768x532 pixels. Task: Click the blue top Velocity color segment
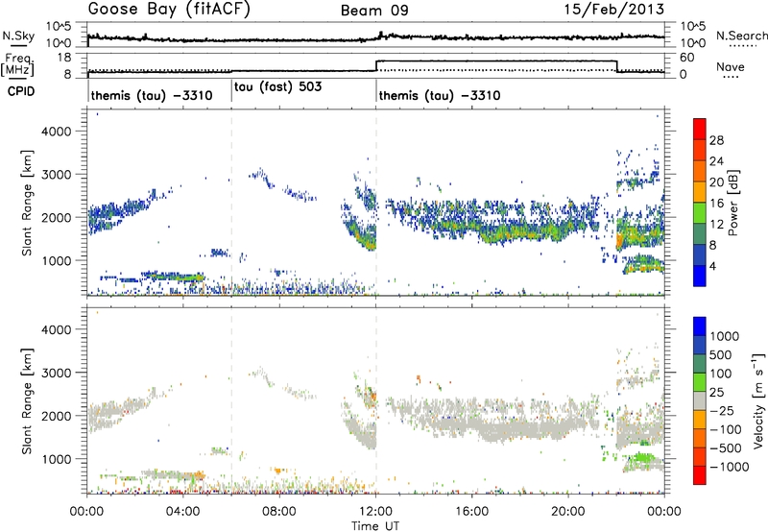click(x=700, y=326)
